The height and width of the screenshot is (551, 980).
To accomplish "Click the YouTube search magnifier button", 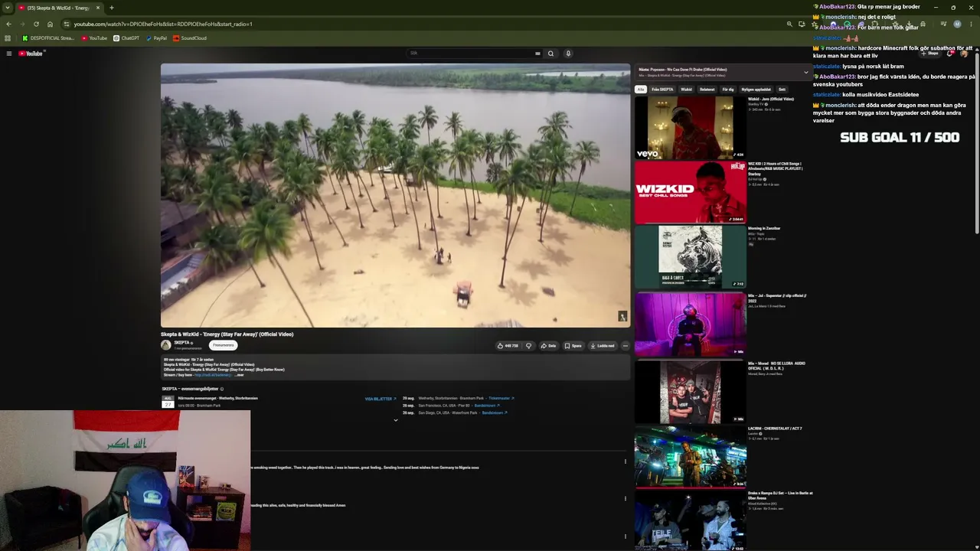I will pos(550,54).
